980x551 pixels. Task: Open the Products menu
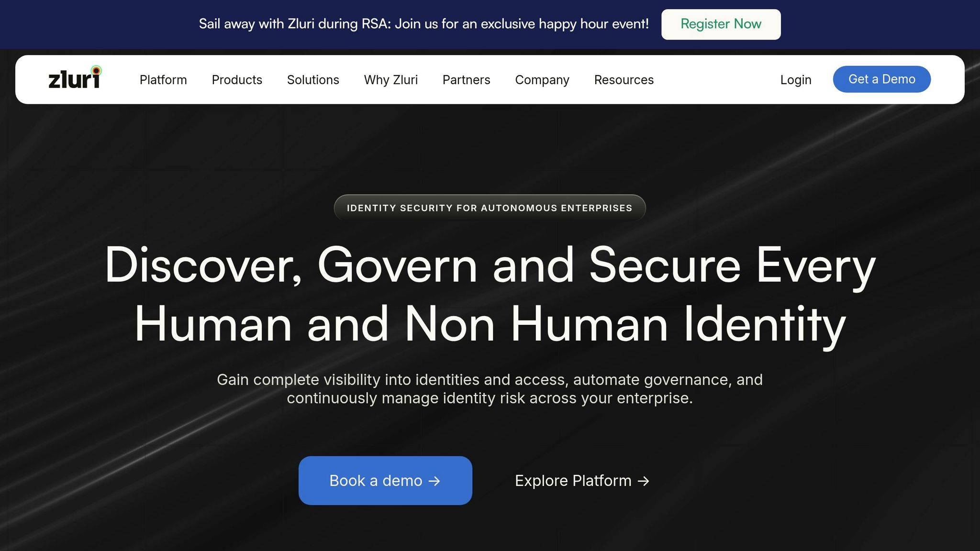(x=237, y=80)
